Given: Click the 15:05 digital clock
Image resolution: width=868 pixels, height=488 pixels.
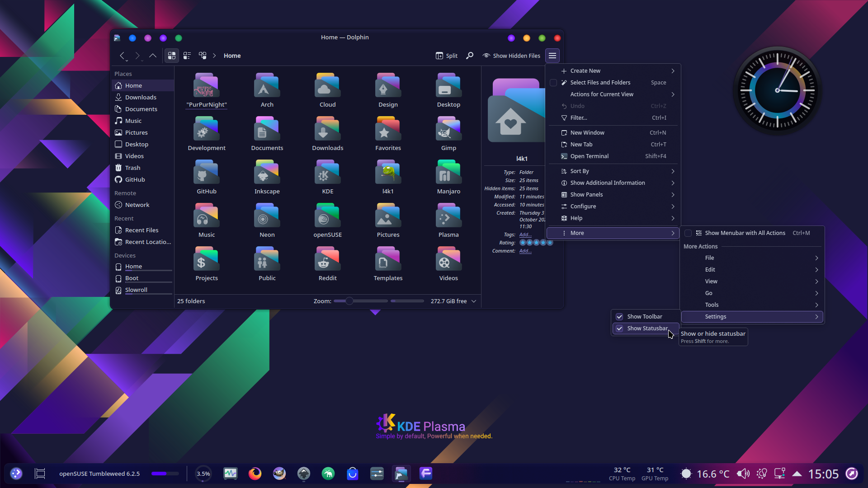Looking at the screenshot, I should [x=823, y=474].
